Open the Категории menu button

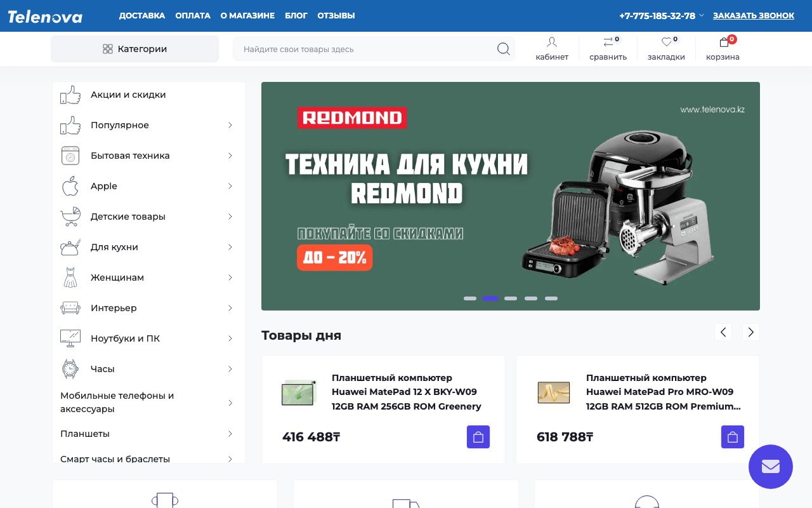click(x=135, y=49)
